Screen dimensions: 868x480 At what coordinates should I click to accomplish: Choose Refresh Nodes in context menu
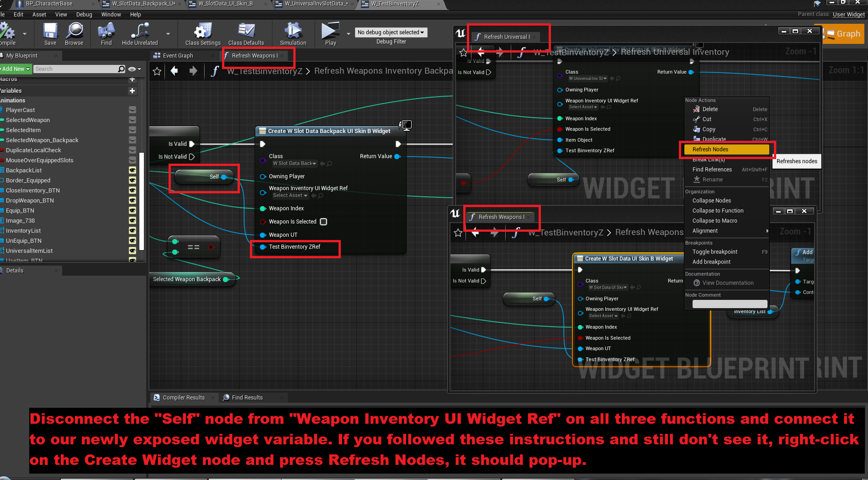(726, 149)
